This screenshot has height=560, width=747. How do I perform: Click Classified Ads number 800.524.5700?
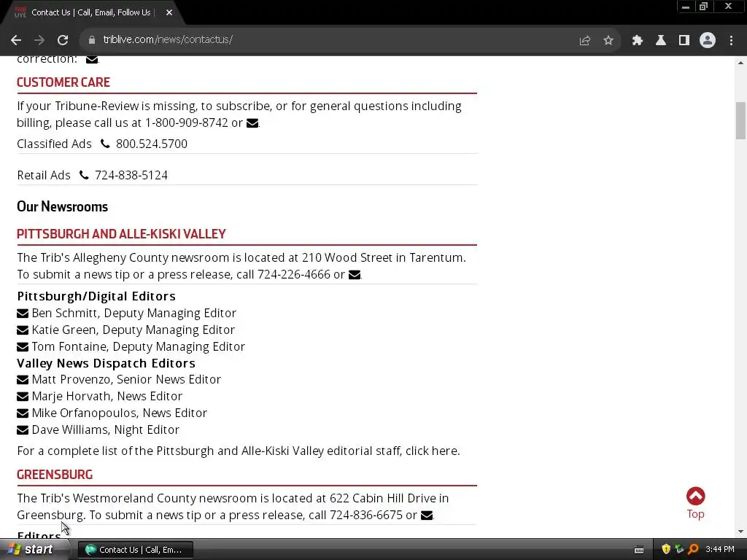[x=152, y=144]
